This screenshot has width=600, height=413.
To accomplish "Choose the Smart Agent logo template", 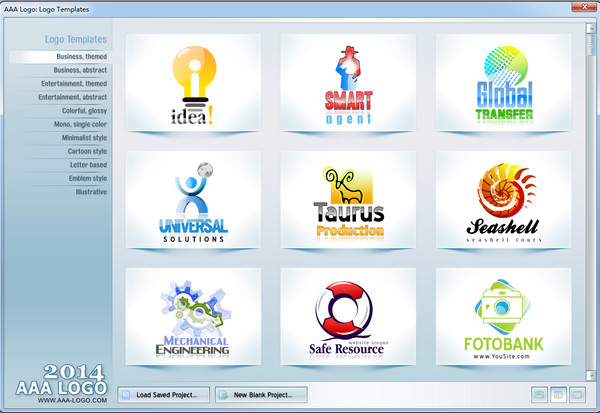I will tap(348, 83).
